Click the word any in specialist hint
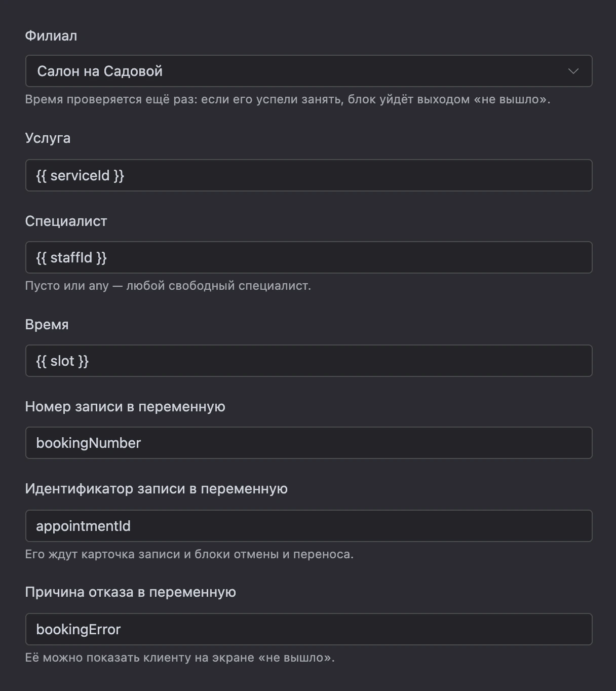Screen dimensions: 616x691 pyautogui.click(x=99, y=286)
